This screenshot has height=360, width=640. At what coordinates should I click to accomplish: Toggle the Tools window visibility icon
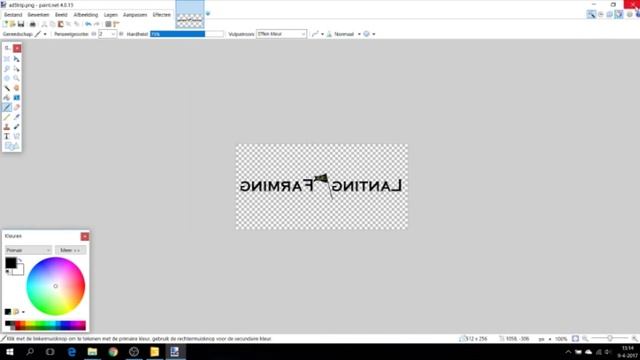tap(591, 14)
